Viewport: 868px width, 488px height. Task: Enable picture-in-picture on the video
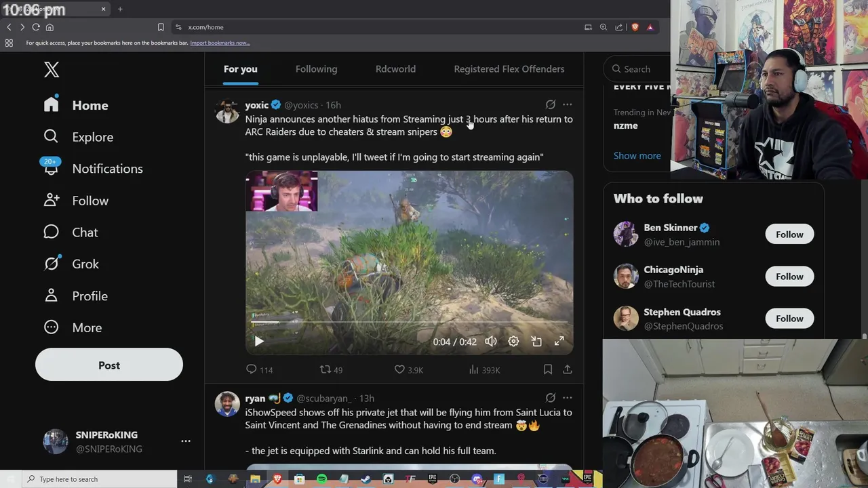pyautogui.click(x=536, y=342)
